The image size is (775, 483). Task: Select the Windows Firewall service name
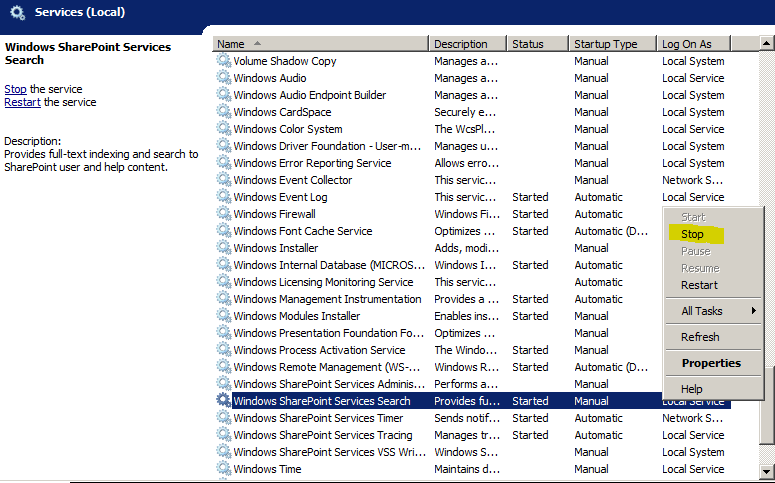pos(274,214)
